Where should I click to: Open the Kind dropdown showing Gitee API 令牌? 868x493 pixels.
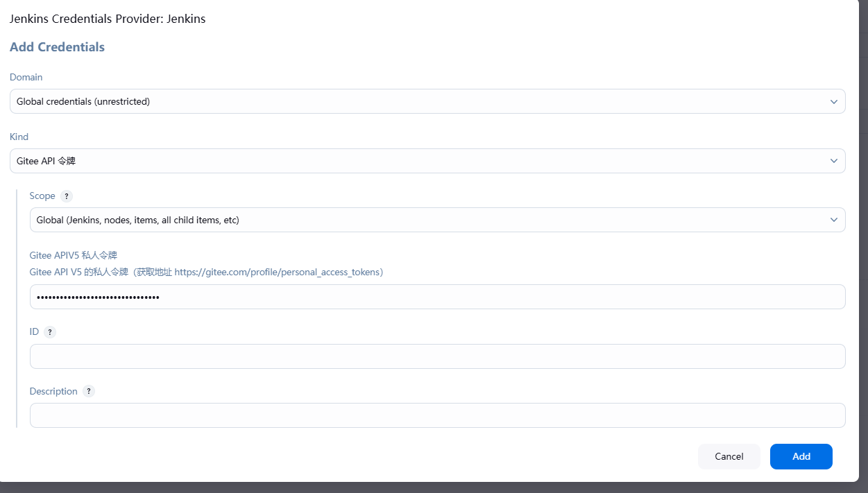click(x=427, y=161)
